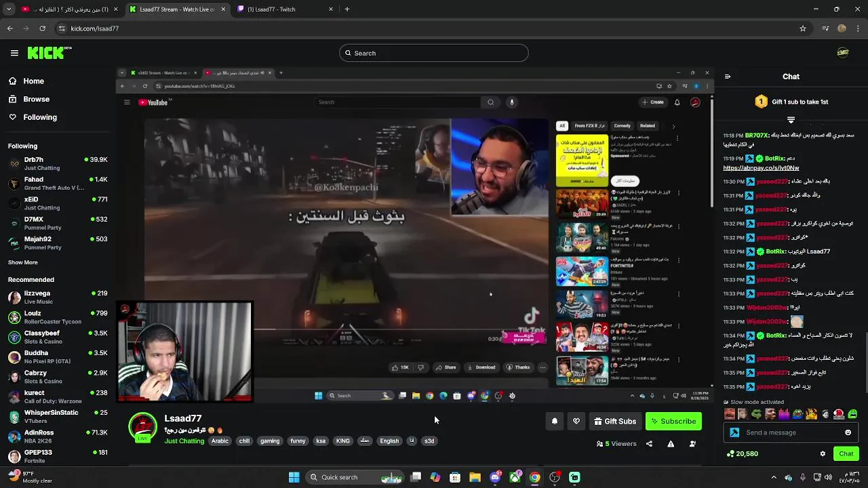Bookmark page with browser star icon

(803, 28)
